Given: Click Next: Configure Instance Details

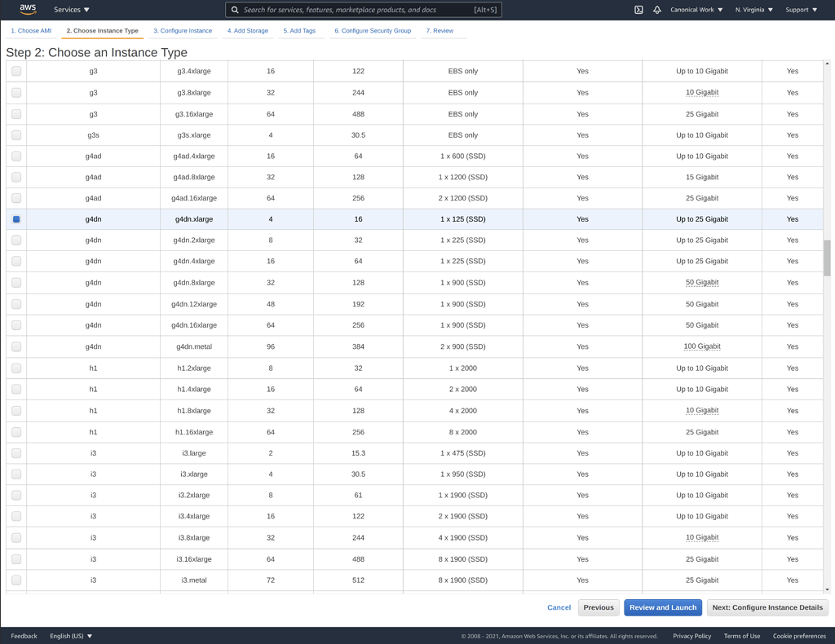Looking at the screenshot, I should pyautogui.click(x=767, y=607).
